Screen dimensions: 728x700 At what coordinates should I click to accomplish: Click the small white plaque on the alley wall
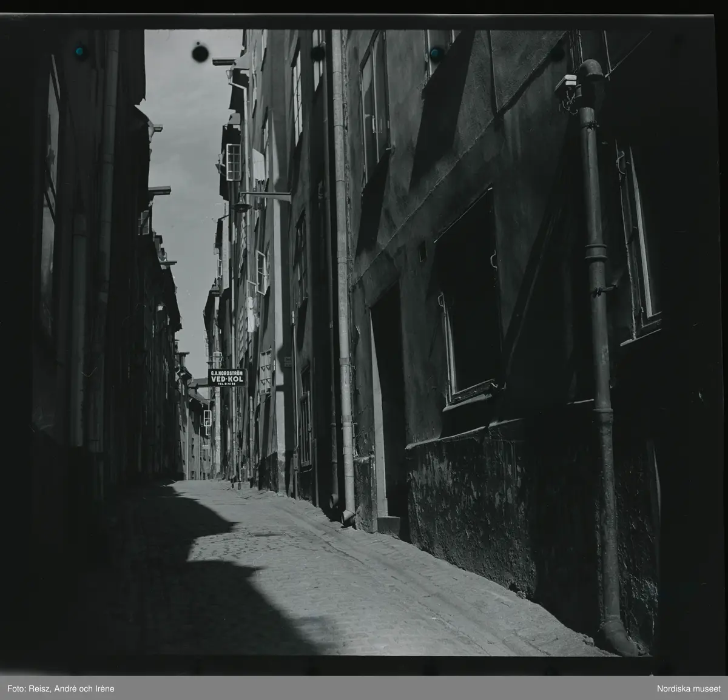[x=288, y=361]
